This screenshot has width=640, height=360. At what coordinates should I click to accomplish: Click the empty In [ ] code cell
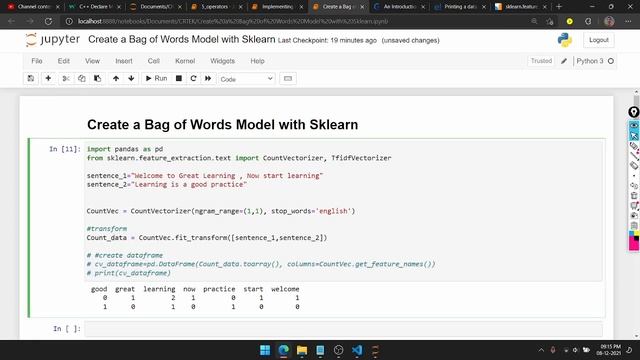pyautogui.click(x=343, y=329)
